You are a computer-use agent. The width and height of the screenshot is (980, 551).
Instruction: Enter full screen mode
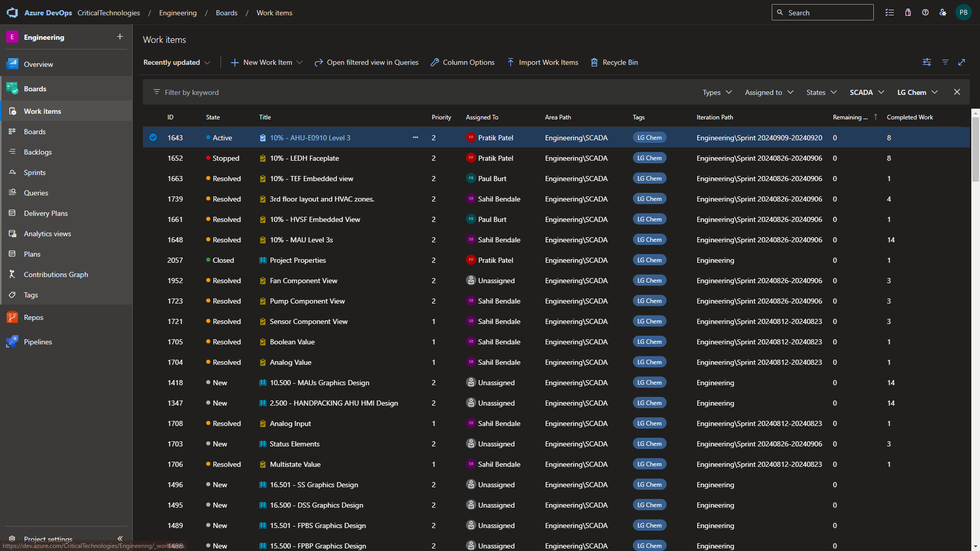(962, 62)
